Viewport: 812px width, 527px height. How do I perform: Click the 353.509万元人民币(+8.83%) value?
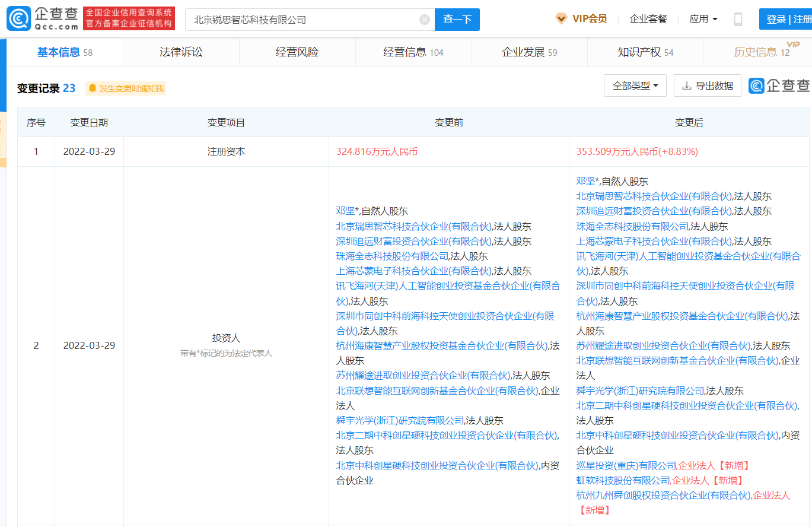coord(637,151)
